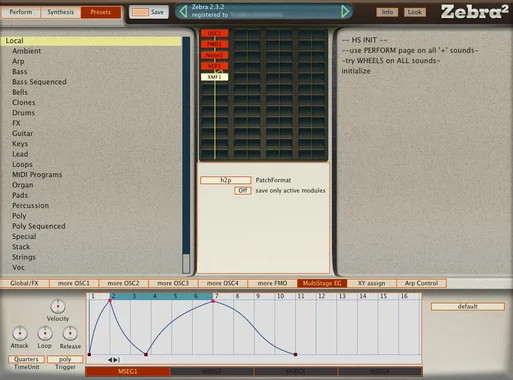Open the more OSC4 tab
Image resolution: width=513 pixels, height=380 pixels.
(223, 283)
